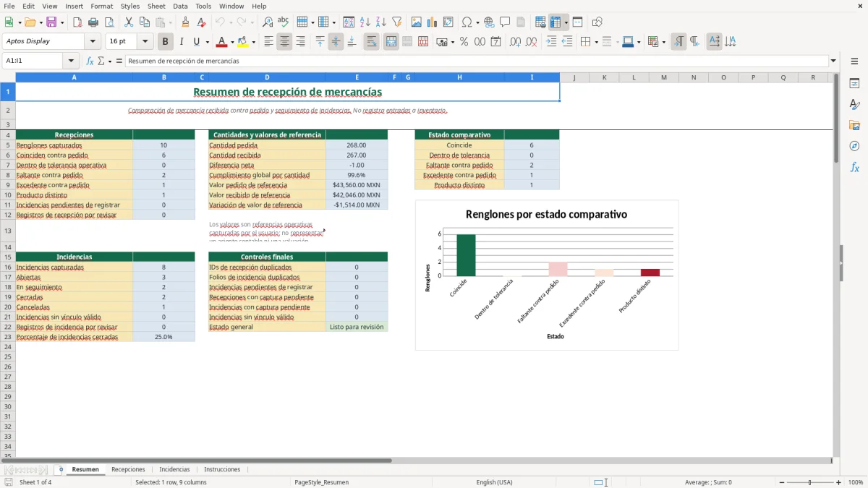Image resolution: width=868 pixels, height=488 pixels.
Task: Sort ascending A to Z
Action: 365,22
